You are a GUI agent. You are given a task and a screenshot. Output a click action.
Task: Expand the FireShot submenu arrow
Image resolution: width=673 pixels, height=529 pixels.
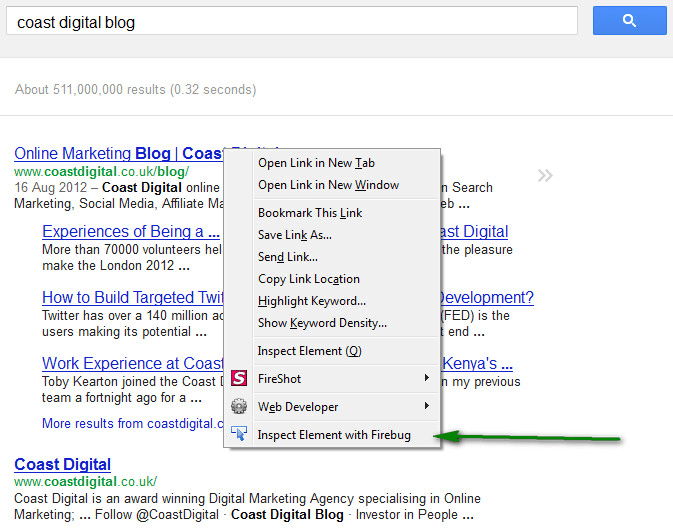coord(427,379)
